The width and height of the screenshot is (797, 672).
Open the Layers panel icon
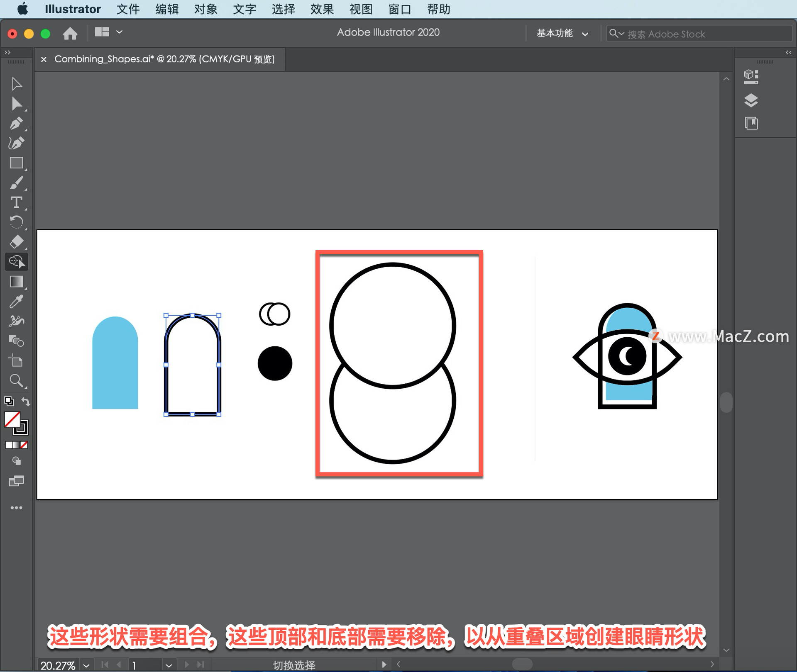click(751, 100)
